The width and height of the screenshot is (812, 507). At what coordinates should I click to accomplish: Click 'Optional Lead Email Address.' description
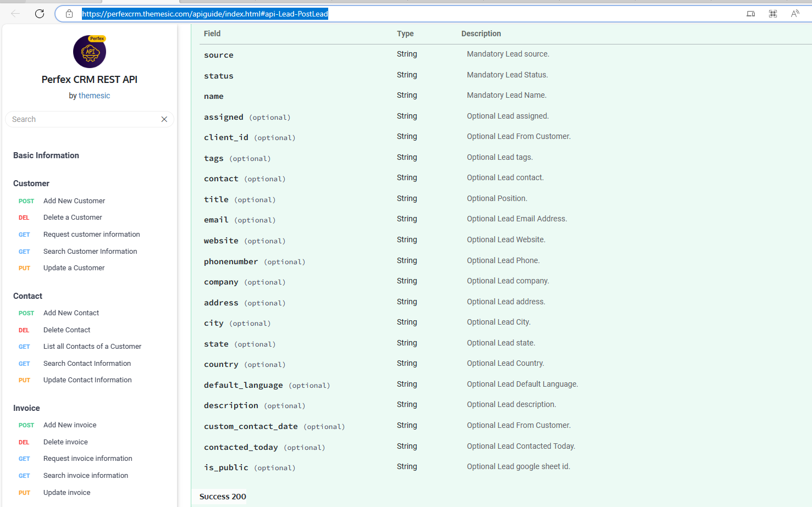pos(517,219)
